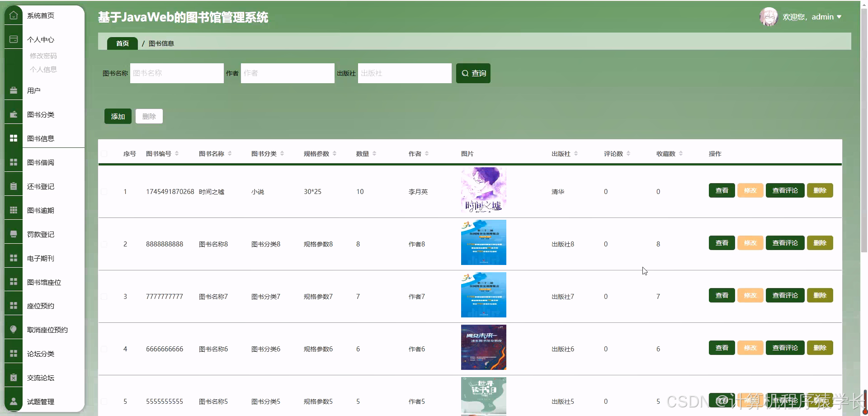The image size is (868, 416).
Task: Click 查看评论 for the 图书名称8 row
Action: [785, 243]
